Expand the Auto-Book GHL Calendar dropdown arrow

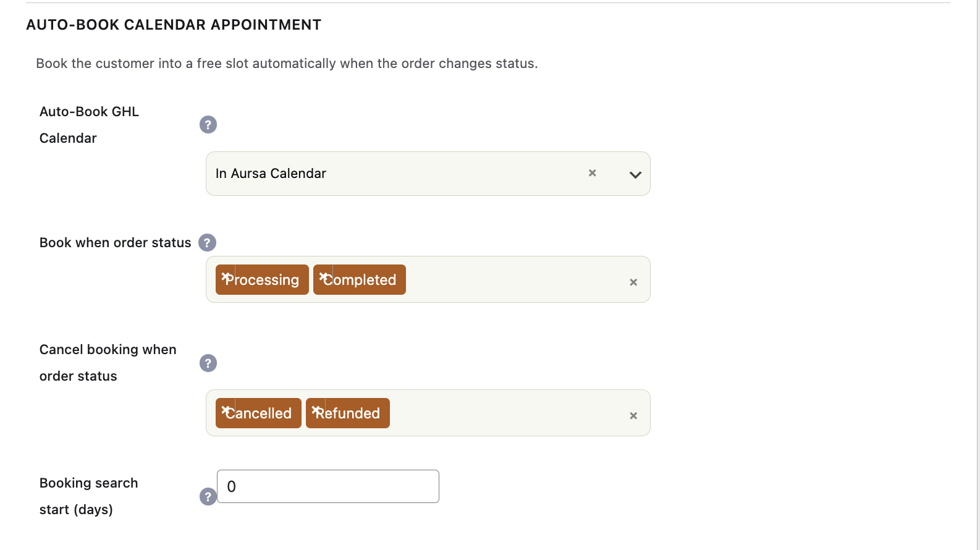635,174
